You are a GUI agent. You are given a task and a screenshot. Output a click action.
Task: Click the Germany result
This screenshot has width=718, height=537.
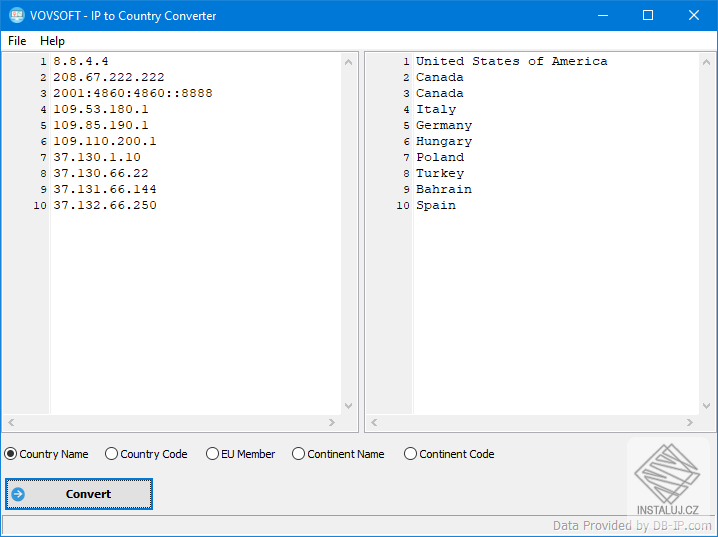444,125
